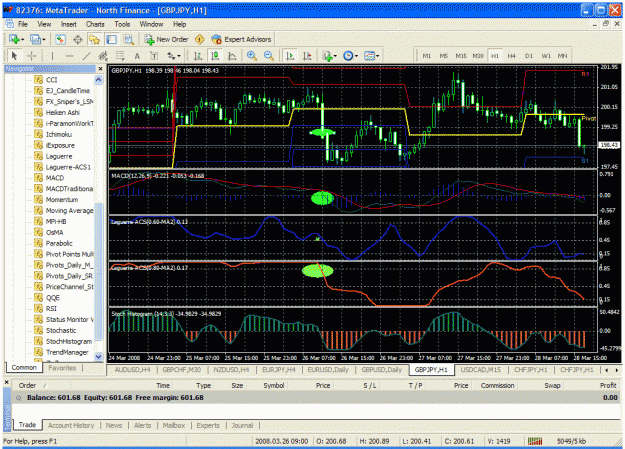Select the Crosshair tool
The height and width of the screenshot is (449, 625).
(31, 56)
